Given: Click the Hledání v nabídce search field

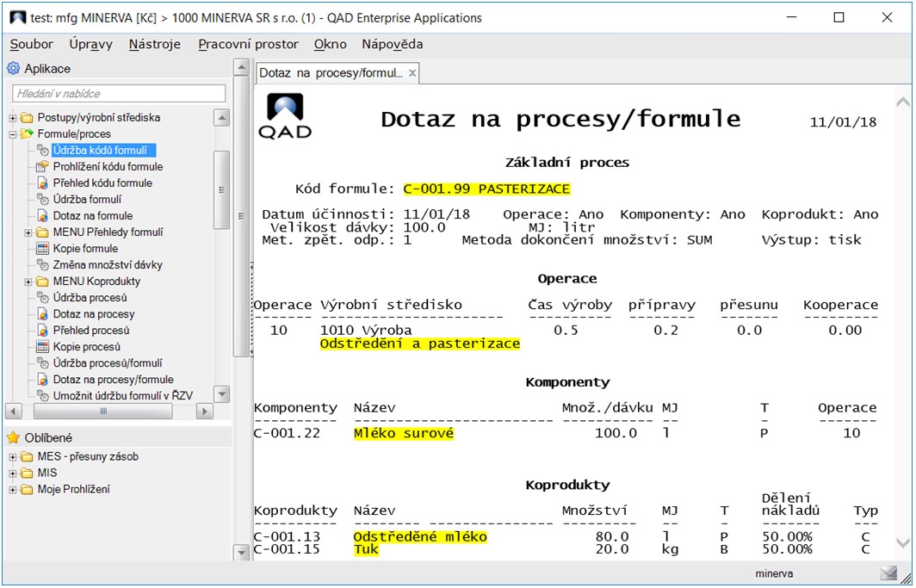Looking at the screenshot, I should click(x=119, y=94).
